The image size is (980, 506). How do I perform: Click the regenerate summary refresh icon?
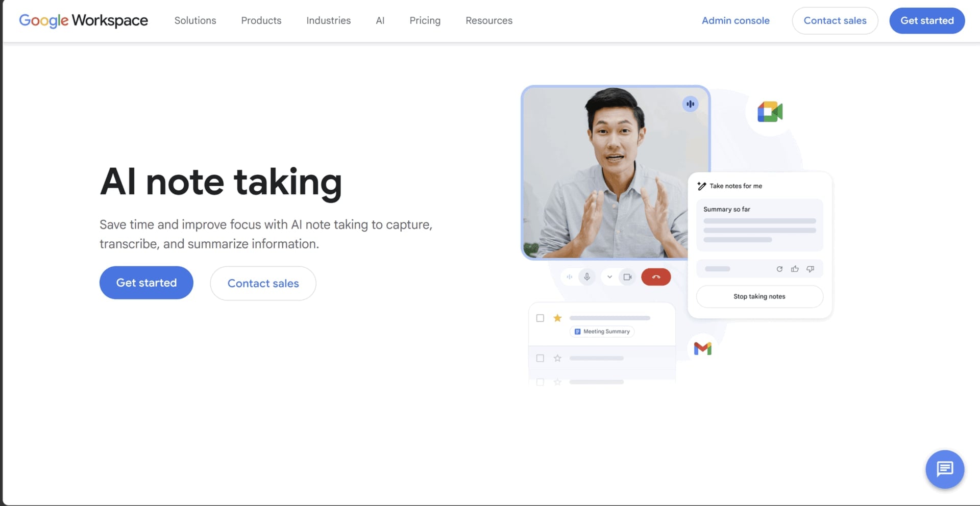coord(779,269)
